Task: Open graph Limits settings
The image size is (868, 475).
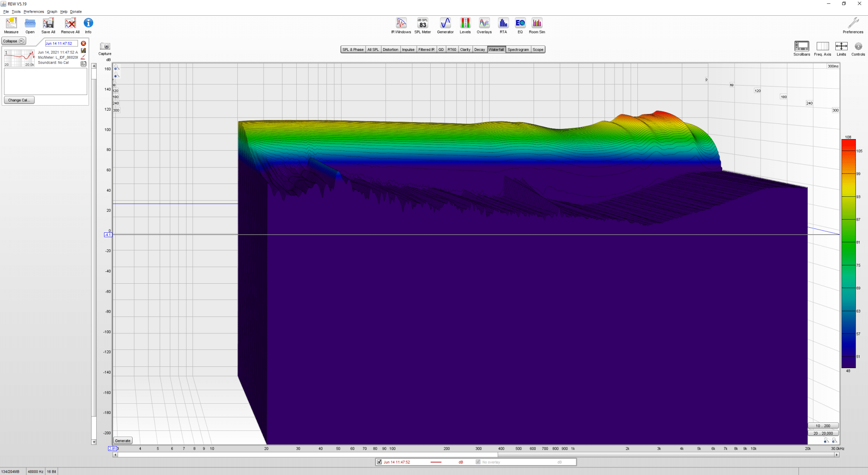Action: coord(841,48)
